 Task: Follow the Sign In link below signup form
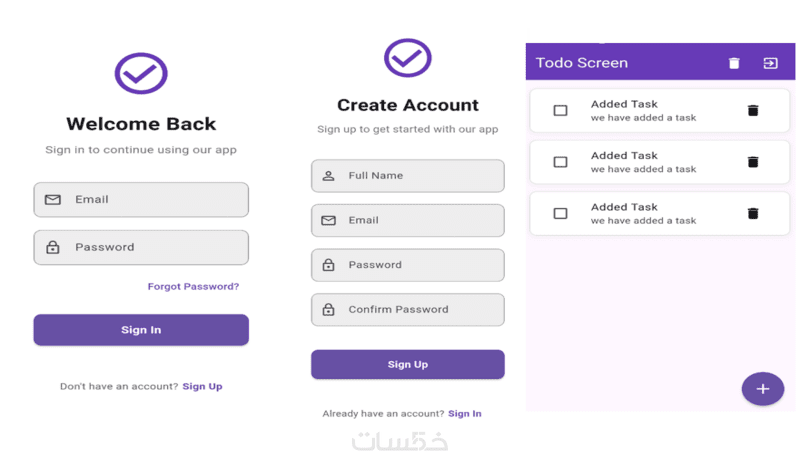point(464,413)
